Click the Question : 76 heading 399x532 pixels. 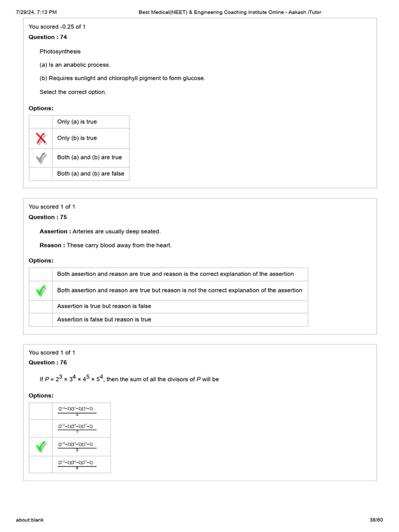(x=47, y=363)
